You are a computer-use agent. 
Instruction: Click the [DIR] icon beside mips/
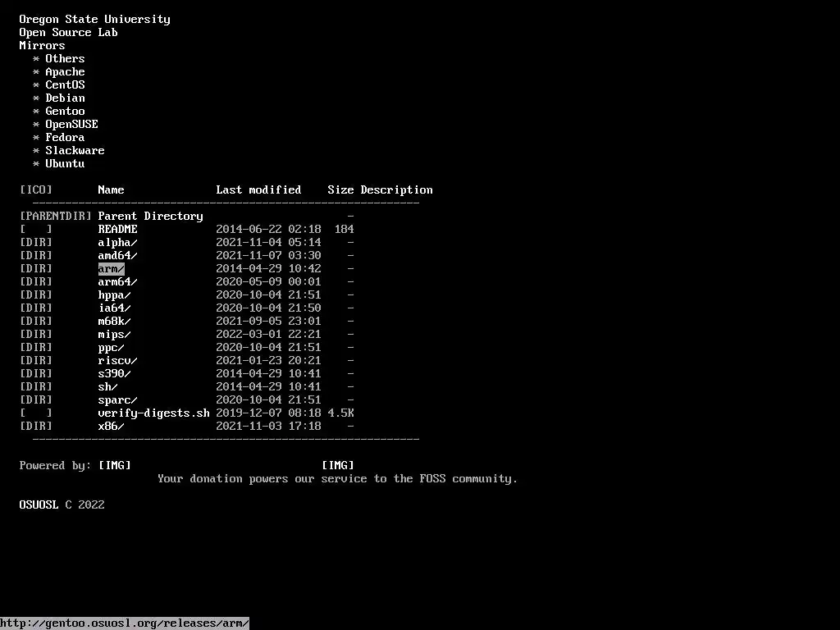(x=36, y=335)
